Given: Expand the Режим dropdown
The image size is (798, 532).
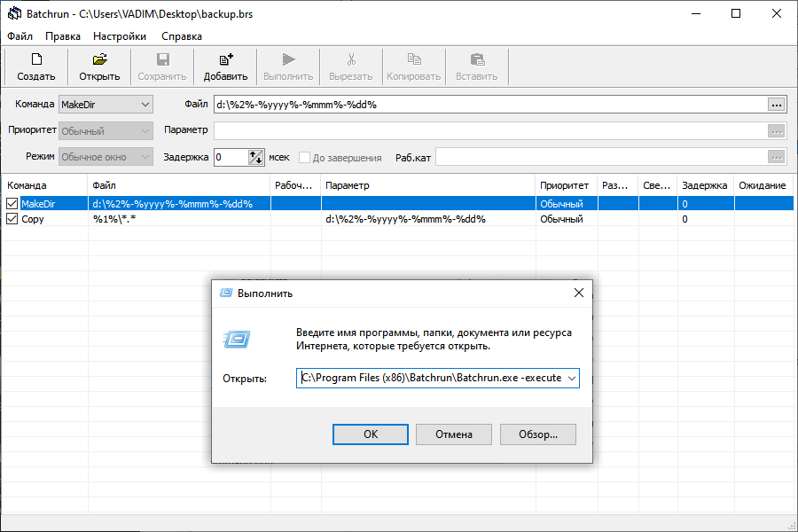Looking at the screenshot, I should (x=145, y=157).
